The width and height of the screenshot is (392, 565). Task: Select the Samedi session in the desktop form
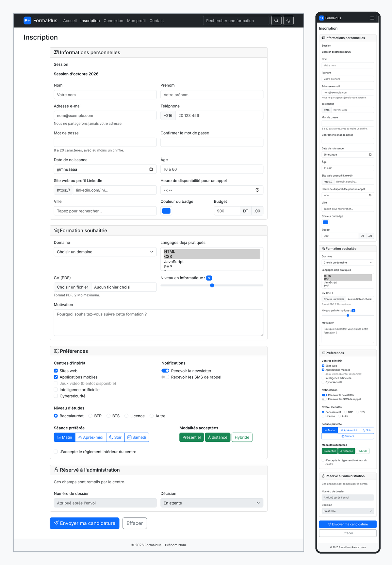coord(137,437)
